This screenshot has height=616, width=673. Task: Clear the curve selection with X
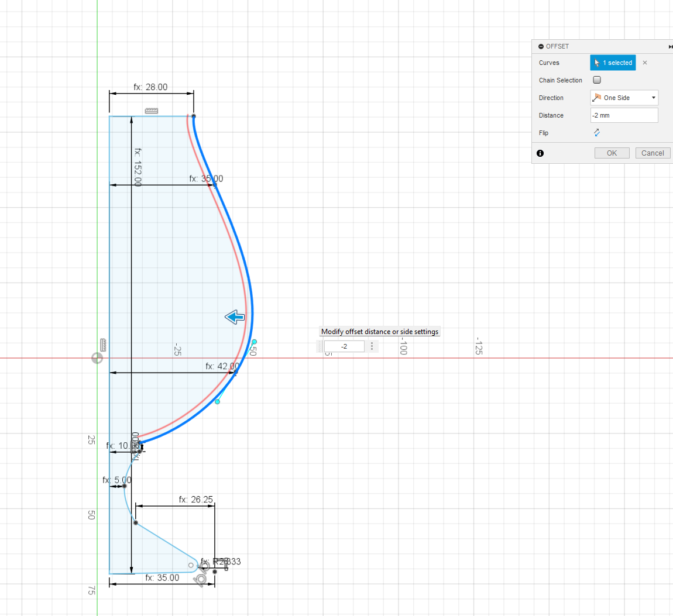point(645,63)
